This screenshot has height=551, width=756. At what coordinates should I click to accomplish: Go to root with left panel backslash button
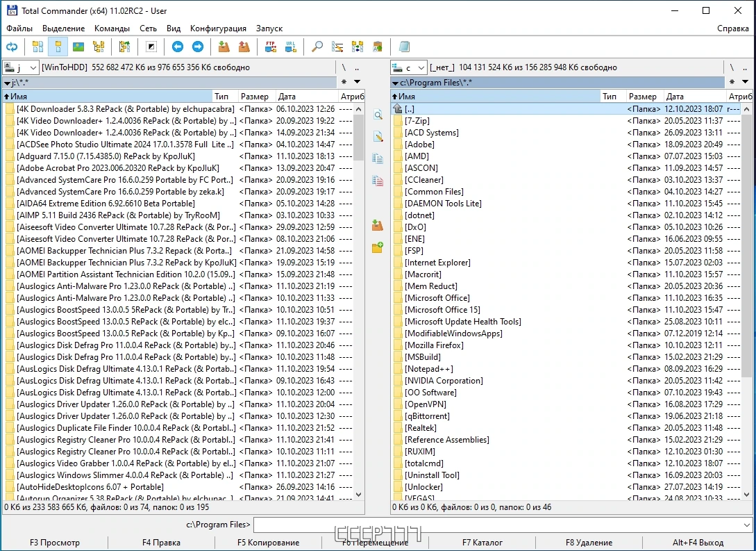[344, 67]
